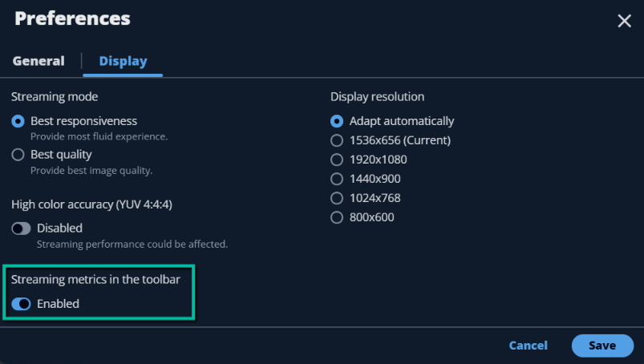
Task: Cancel the preference changes
Action: [x=529, y=346]
